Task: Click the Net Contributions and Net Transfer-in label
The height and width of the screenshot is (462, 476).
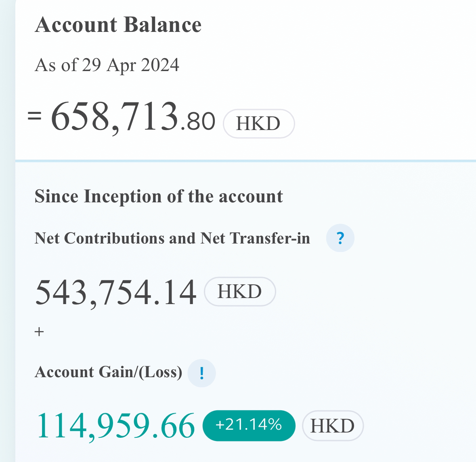Action: [172, 238]
